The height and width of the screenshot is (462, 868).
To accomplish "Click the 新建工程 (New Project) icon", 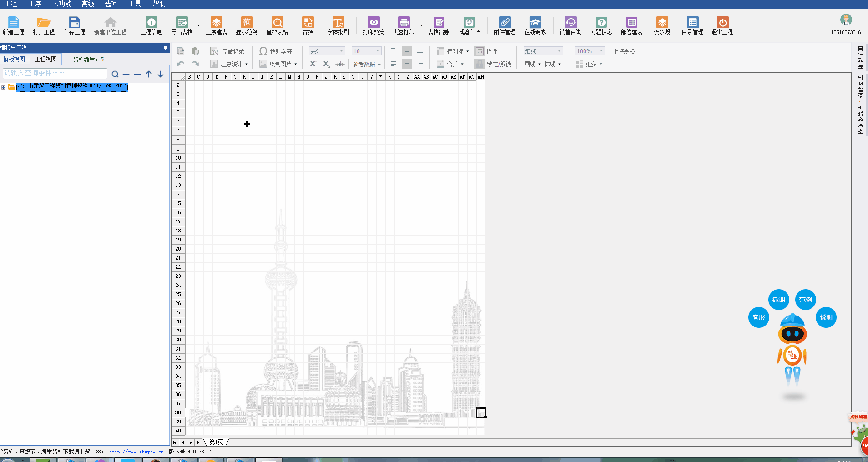I will pos(13,25).
